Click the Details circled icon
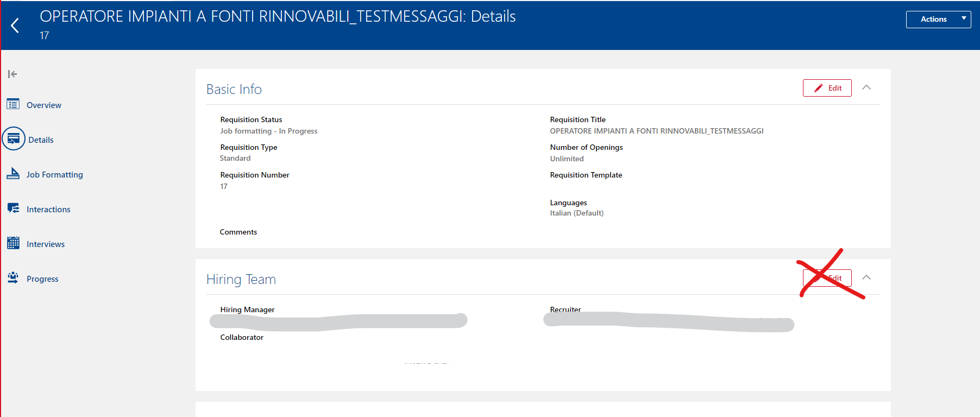The width and height of the screenshot is (980, 417). point(14,139)
